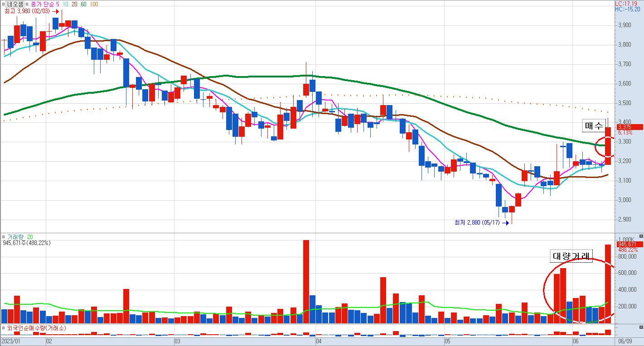The image size is (644, 346).
Task: Click the square icon beside 외국인순매수량
Action: (4, 327)
